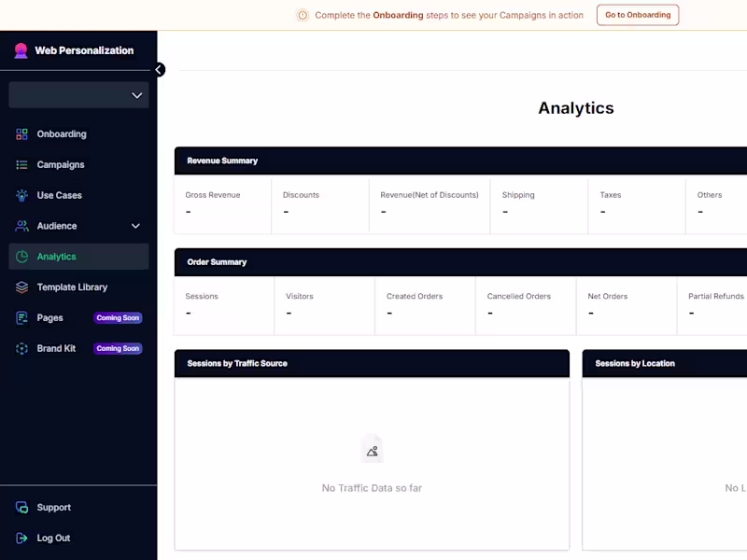Select the Taxes metric card
747x560 pixels.
tap(637, 204)
